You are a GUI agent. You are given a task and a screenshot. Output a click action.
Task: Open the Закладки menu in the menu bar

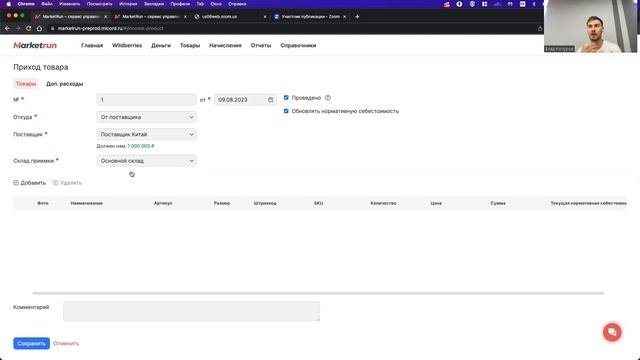point(154,4)
